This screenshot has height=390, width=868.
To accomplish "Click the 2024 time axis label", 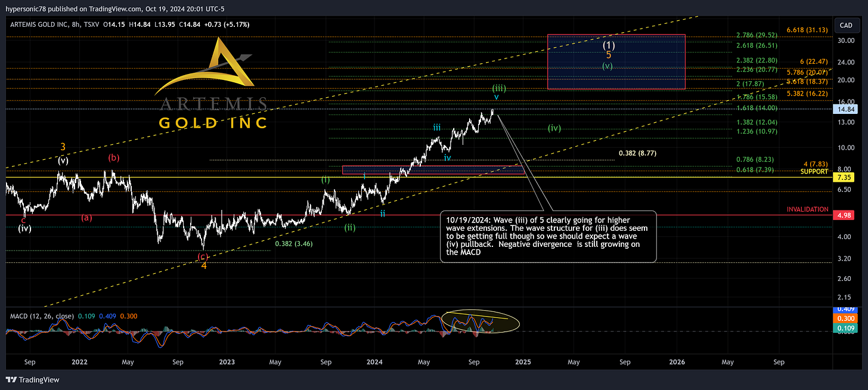I will coord(374,361).
